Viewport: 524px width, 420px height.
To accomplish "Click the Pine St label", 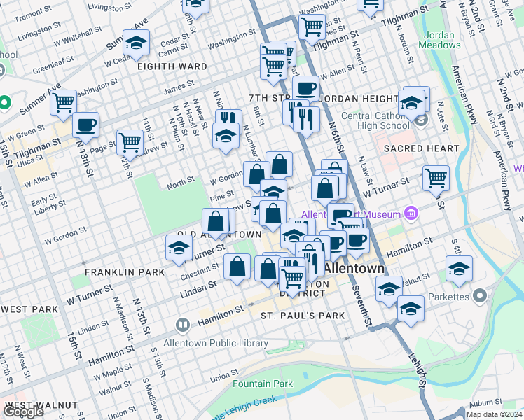I will [x=222, y=196].
